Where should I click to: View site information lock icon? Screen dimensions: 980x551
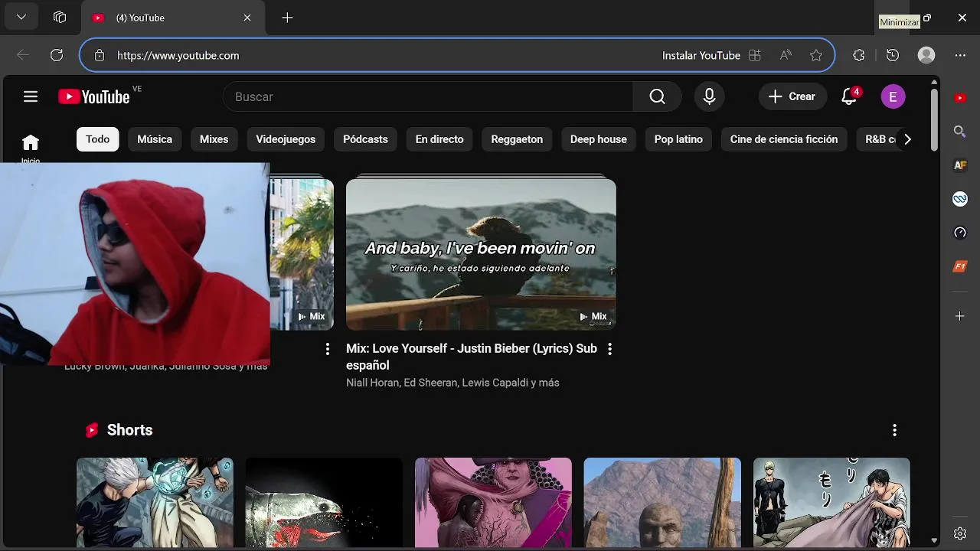(100, 55)
